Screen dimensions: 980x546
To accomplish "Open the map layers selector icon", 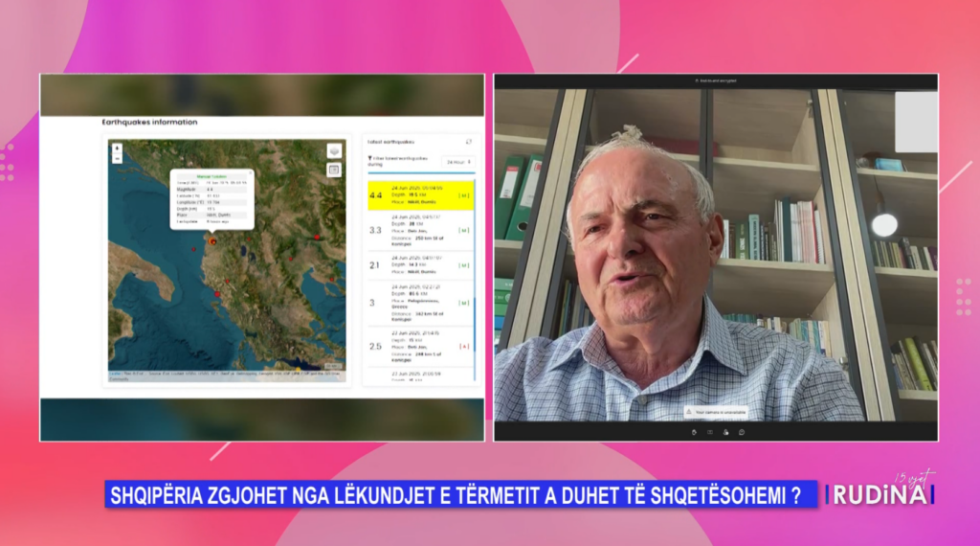I will 334,151.
